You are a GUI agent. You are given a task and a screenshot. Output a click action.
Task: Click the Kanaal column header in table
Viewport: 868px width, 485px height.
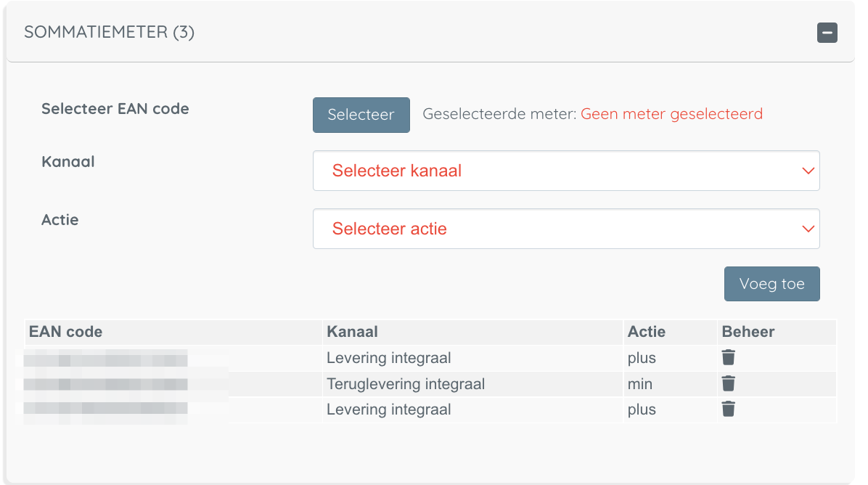click(x=352, y=332)
